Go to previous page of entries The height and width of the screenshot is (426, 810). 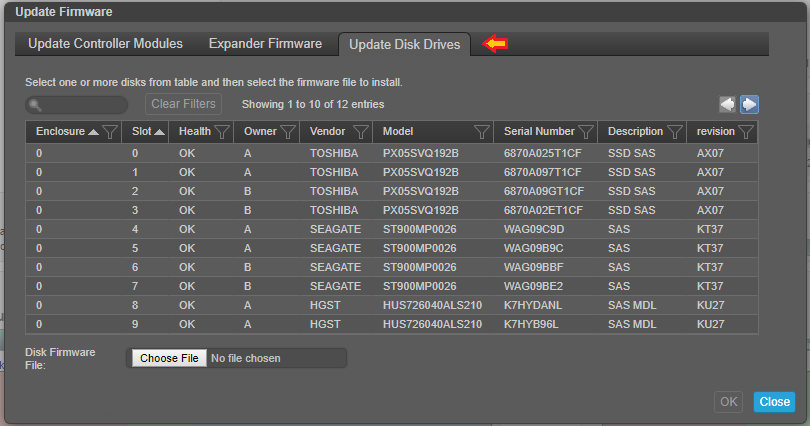point(728,104)
